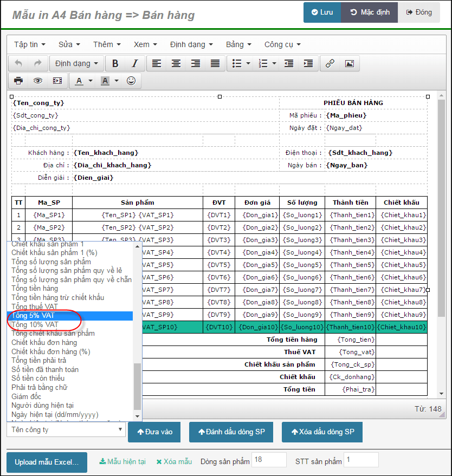Viewport: 452px width, 476px height.
Task: Click the insert image icon
Action: pos(350,63)
